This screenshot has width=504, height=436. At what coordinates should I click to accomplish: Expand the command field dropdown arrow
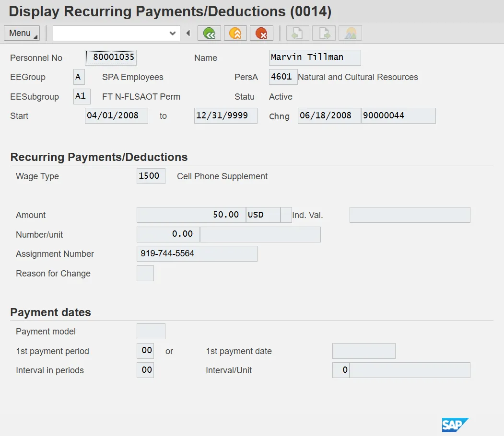[x=173, y=33]
